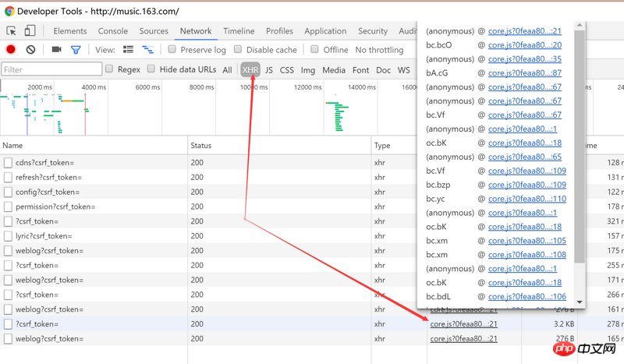Open initiator link of last weblog row
Image resolution: width=624 pixels, height=364 pixels.
point(463,338)
